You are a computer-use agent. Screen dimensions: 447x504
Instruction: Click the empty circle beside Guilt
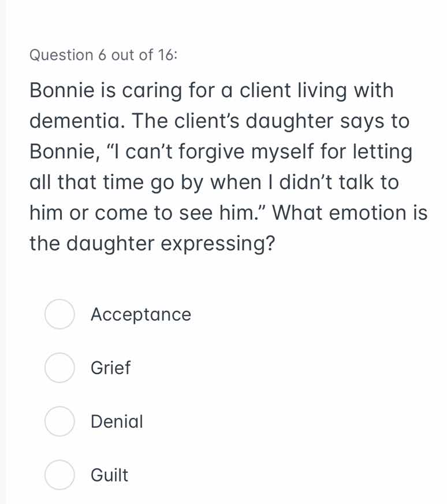(59, 475)
